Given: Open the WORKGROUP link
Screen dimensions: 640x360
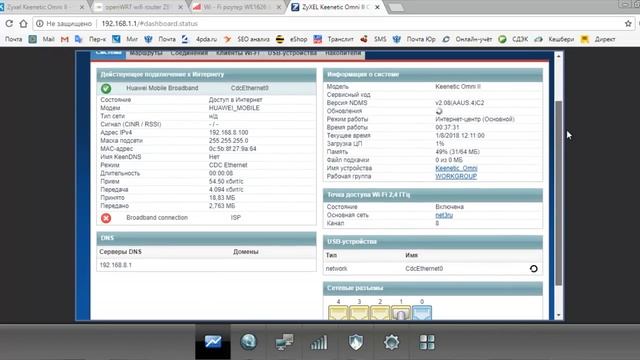Looking at the screenshot, I should tap(456, 176).
